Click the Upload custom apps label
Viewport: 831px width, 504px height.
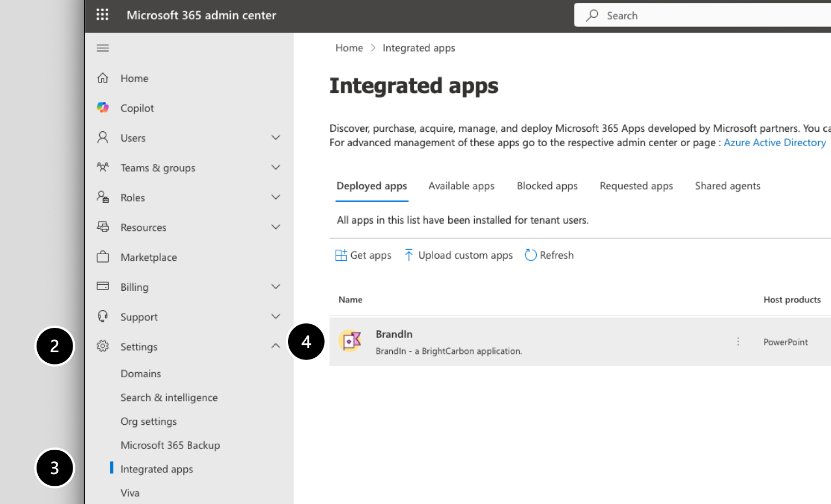pos(465,255)
